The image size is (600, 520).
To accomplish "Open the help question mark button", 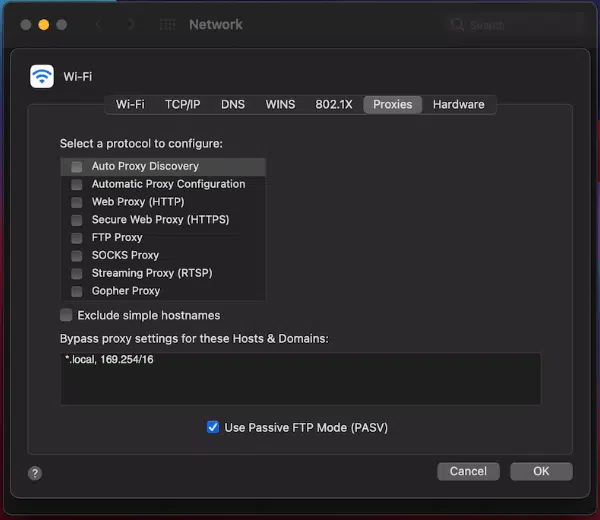I will pos(35,473).
